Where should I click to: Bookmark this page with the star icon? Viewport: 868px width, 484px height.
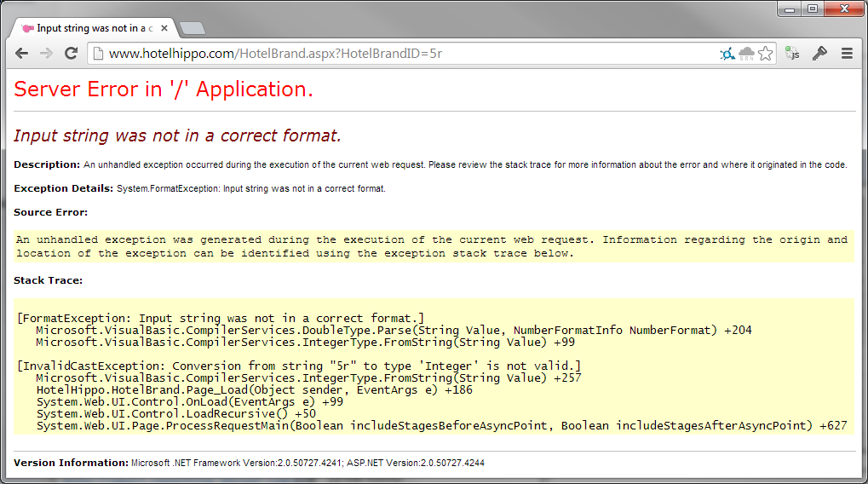766,53
